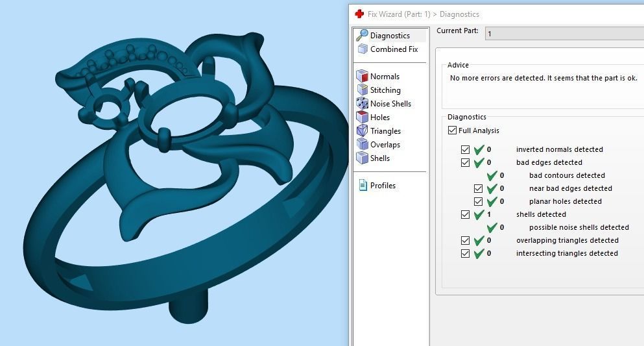
Task: Click the Current Part field showing 1
Action: tap(564, 34)
